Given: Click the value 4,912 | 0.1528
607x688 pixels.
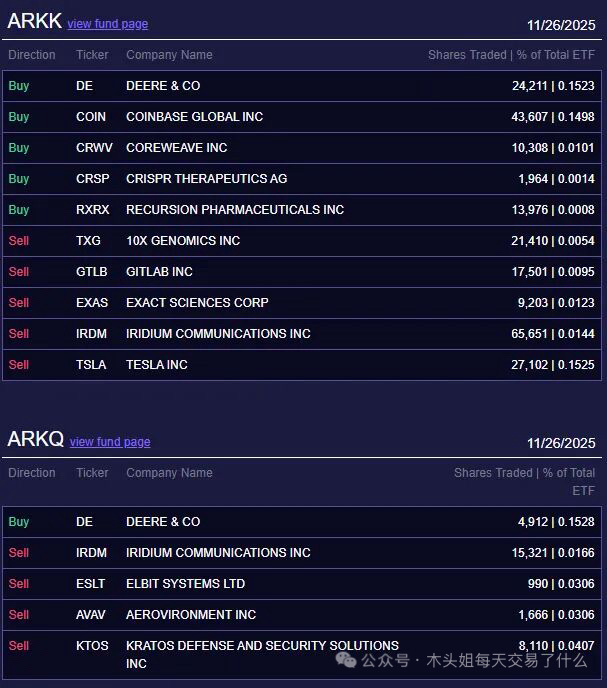Looking at the screenshot, I should (x=556, y=522).
